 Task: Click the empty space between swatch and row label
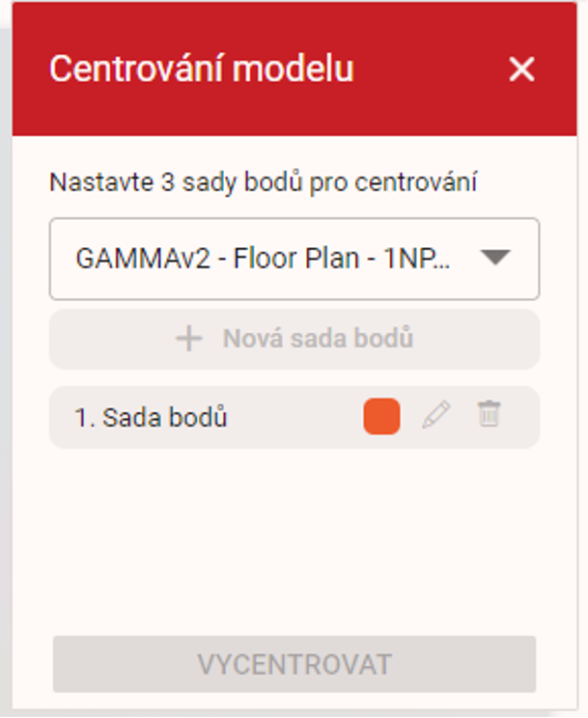(x=294, y=418)
